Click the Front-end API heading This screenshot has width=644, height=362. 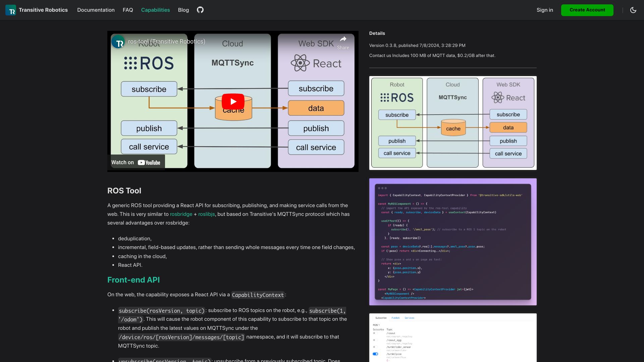(133, 280)
